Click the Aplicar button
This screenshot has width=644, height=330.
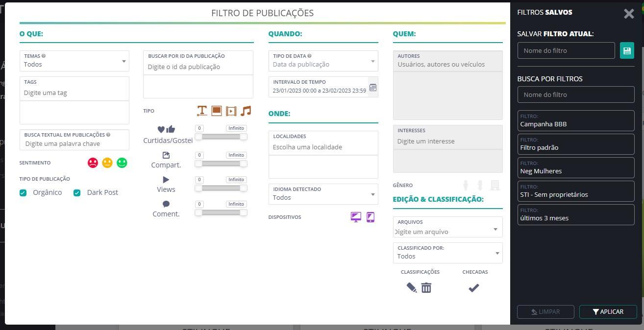click(608, 312)
